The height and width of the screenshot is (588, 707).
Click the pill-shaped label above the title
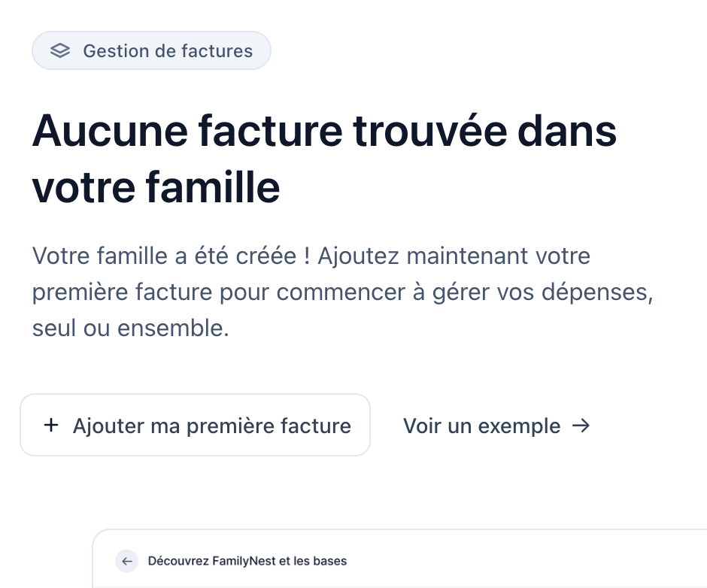[151, 50]
